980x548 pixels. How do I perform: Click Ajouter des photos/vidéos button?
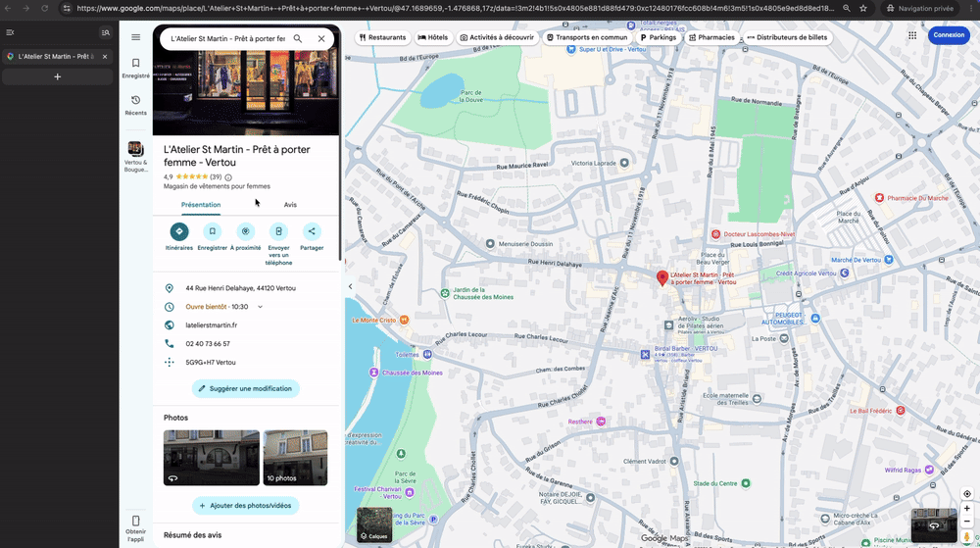click(x=246, y=506)
